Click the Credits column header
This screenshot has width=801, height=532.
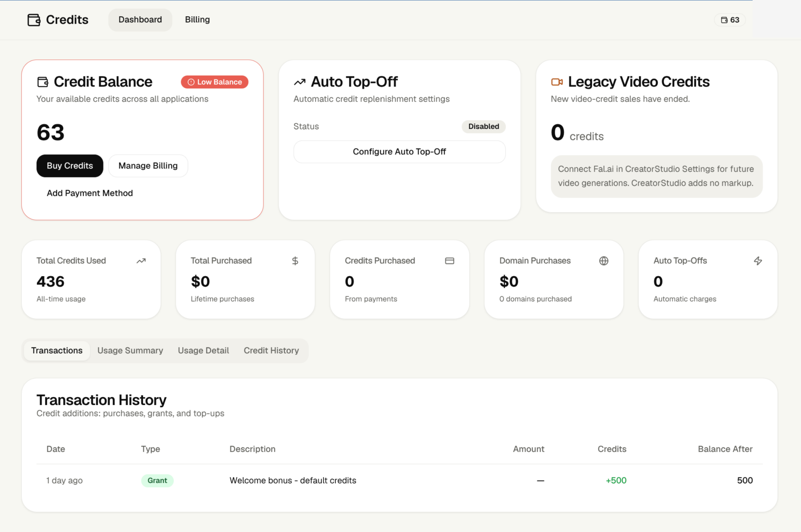coord(612,449)
